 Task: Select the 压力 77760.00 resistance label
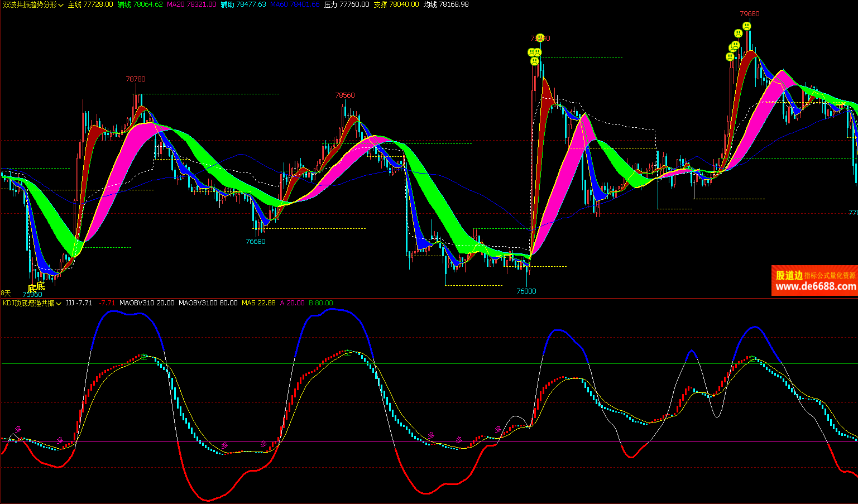tap(346, 4)
